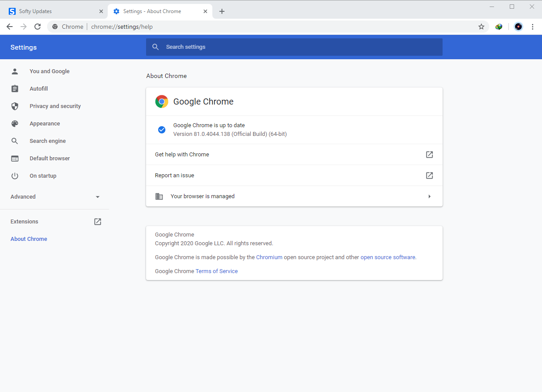Open the Terms of Service link
The height and width of the screenshot is (392, 542).
point(216,271)
